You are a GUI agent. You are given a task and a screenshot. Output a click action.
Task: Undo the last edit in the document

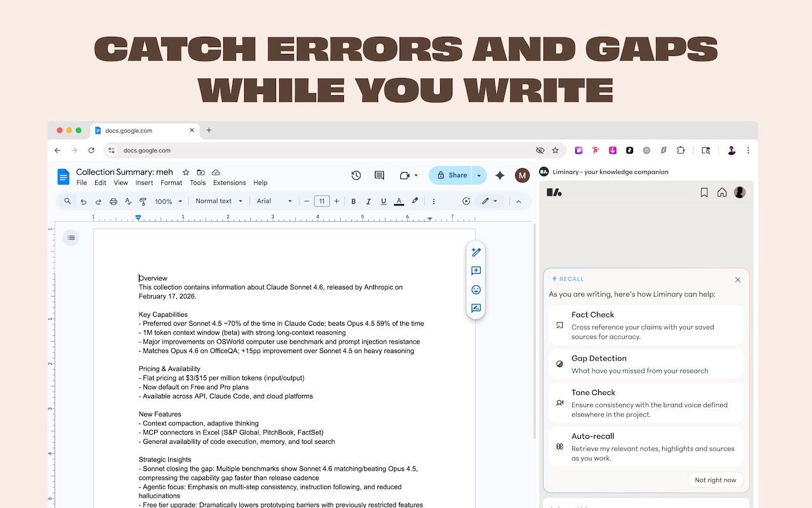point(83,201)
